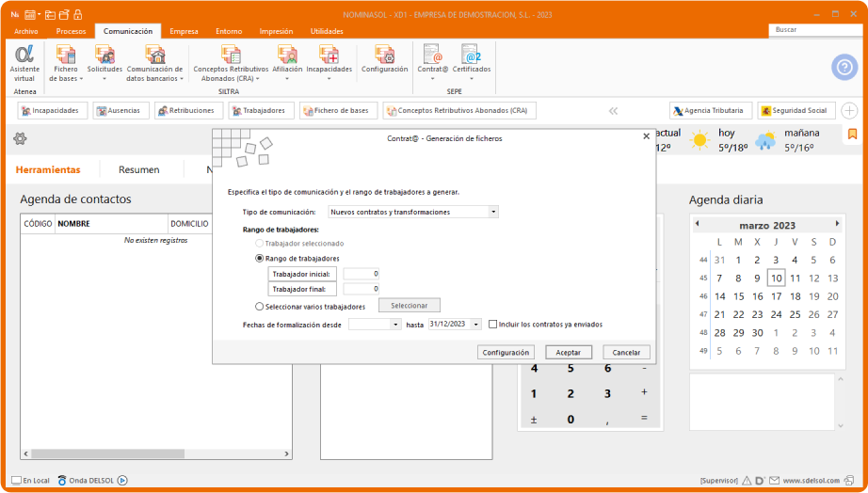Select Rango de trabajadores radio option

click(x=259, y=259)
